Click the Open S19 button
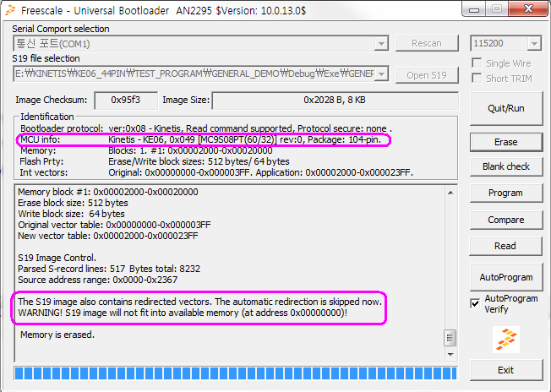This screenshot has width=551, height=392. pos(427,75)
